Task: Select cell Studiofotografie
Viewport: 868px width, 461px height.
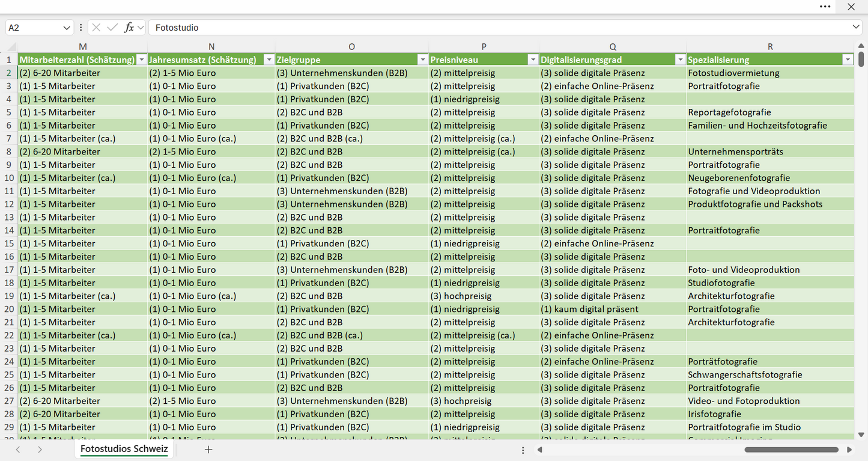Action: coord(770,283)
